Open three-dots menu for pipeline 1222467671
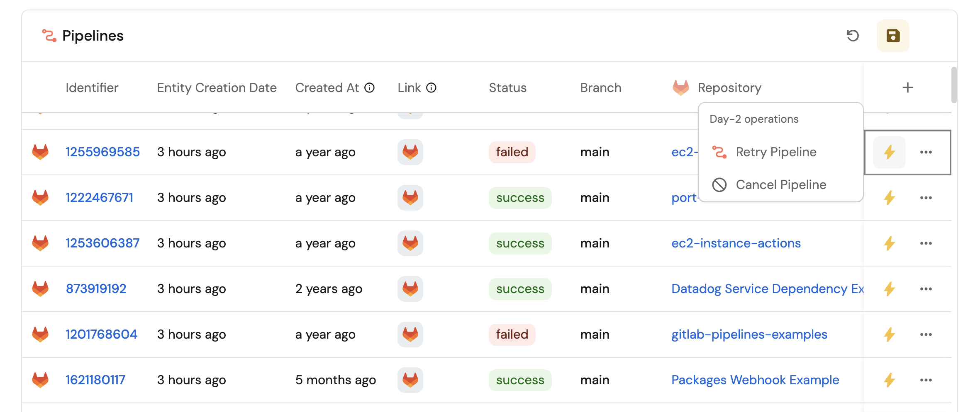980x412 pixels. 926,198
